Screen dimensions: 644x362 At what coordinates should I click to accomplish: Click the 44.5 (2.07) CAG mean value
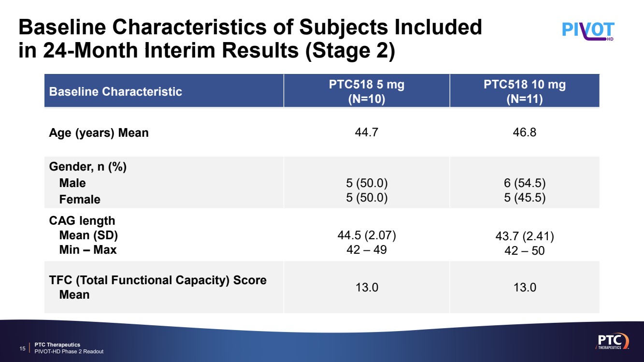[x=367, y=235]
